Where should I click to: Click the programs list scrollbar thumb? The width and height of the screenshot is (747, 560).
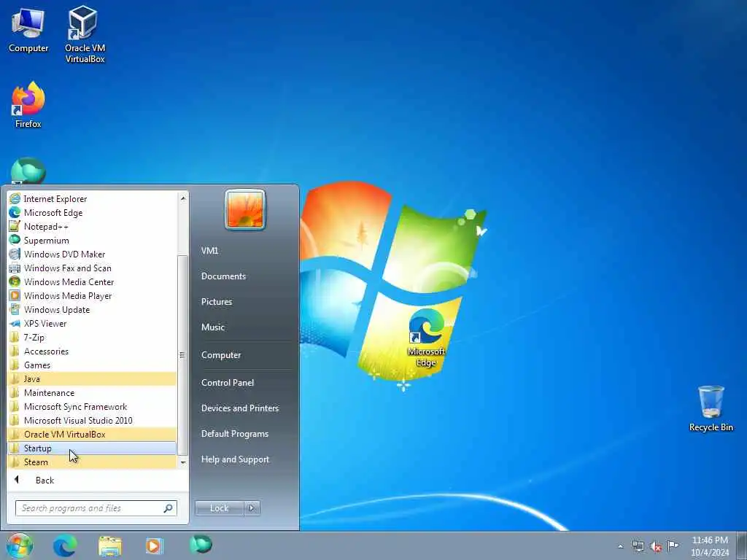point(183,355)
